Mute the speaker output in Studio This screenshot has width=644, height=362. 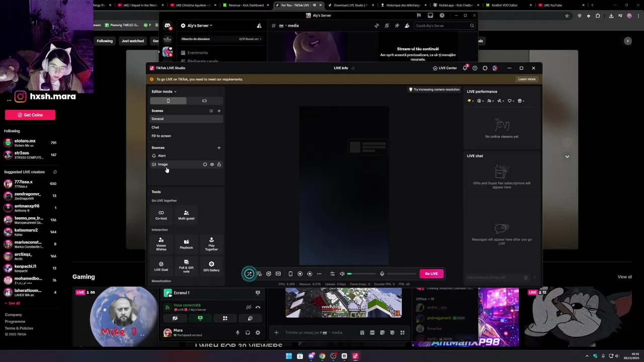[x=342, y=274]
